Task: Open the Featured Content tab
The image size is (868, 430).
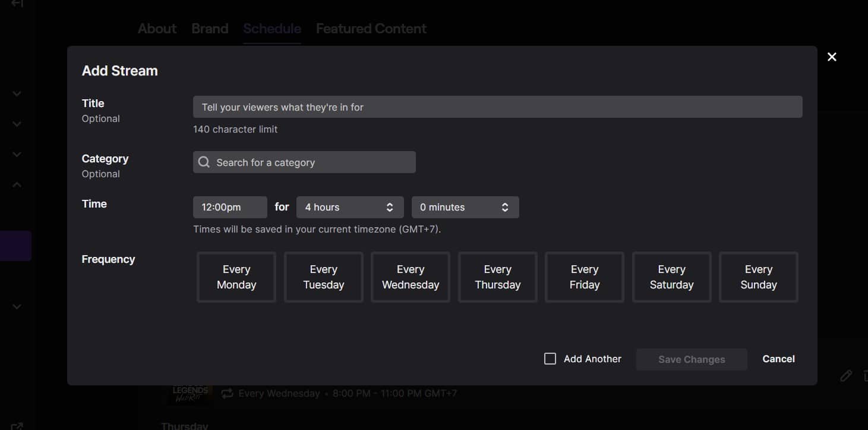Action: point(371,28)
